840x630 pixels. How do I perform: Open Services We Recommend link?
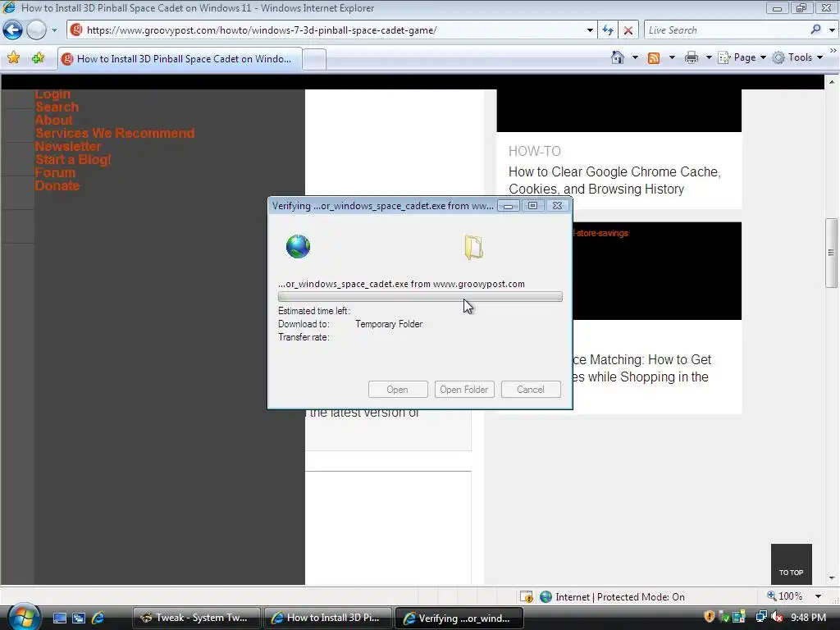point(115,134)
